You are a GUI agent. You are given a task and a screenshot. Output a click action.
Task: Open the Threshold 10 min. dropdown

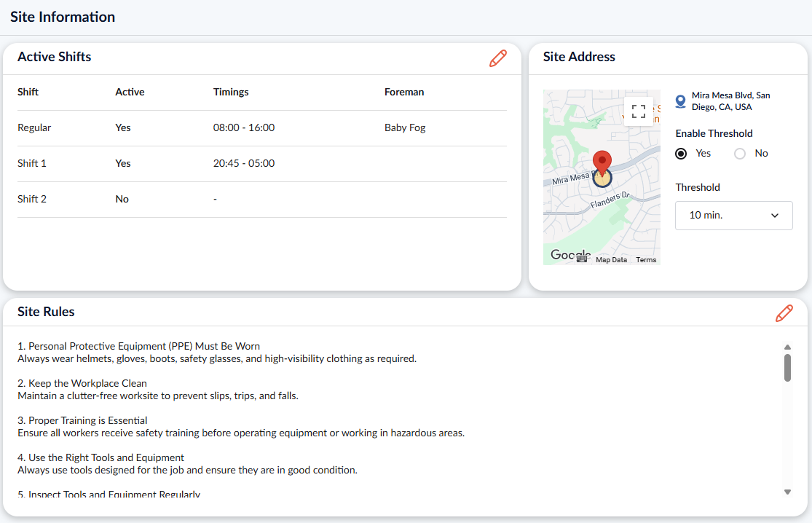click(734, 216)
